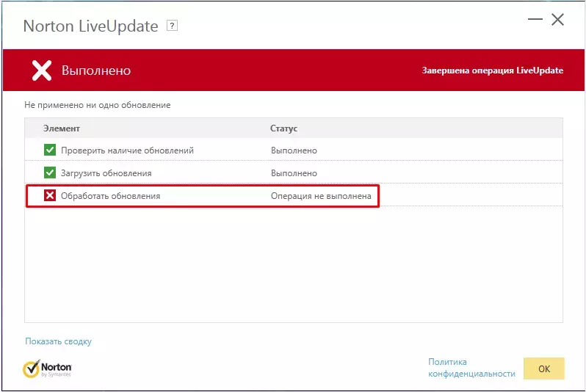Click Выполнено status of Проверить наличие обновлений
Image resolution: width=586 pixels, height=392 pixels.
[x=294, y=150]
